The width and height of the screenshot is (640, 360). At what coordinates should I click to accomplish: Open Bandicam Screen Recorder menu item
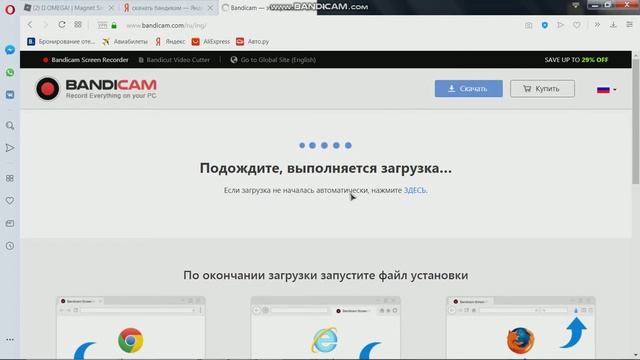(x=86, y=60)
